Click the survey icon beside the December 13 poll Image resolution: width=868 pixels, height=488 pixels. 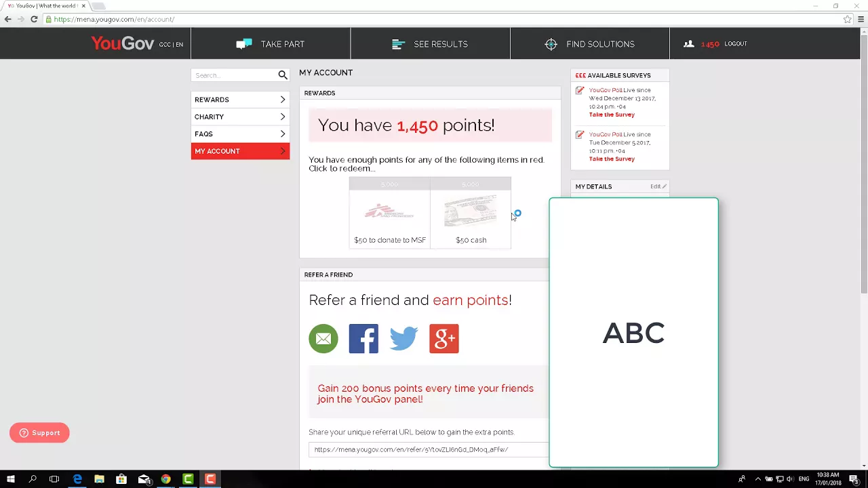580,90
